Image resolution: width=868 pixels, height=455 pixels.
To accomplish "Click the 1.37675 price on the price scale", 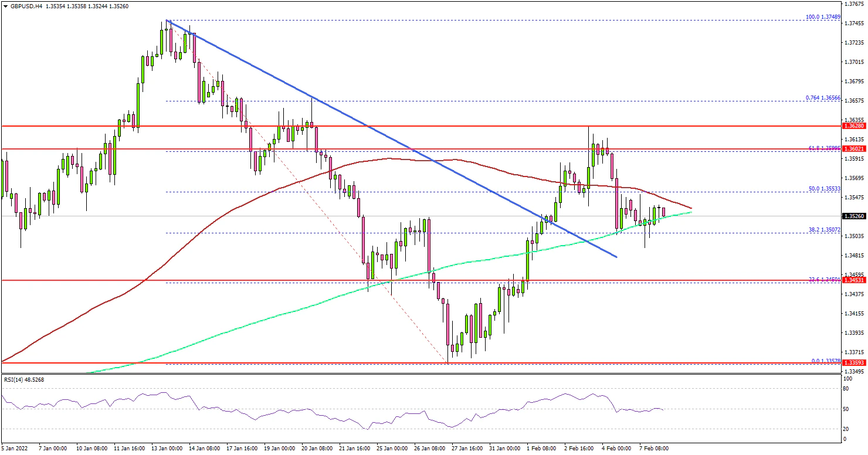I will tap(854, 4).
